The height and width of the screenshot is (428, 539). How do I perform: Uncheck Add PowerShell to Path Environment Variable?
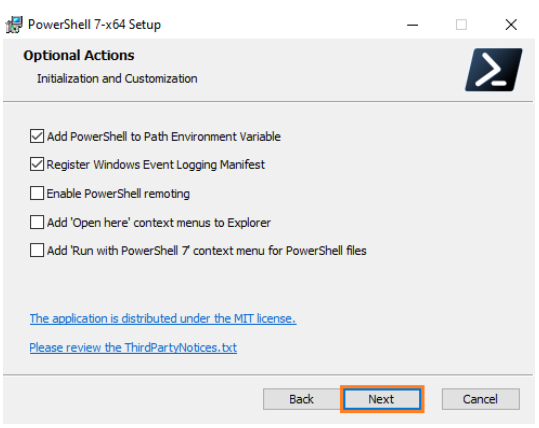(x=37, y=136)
